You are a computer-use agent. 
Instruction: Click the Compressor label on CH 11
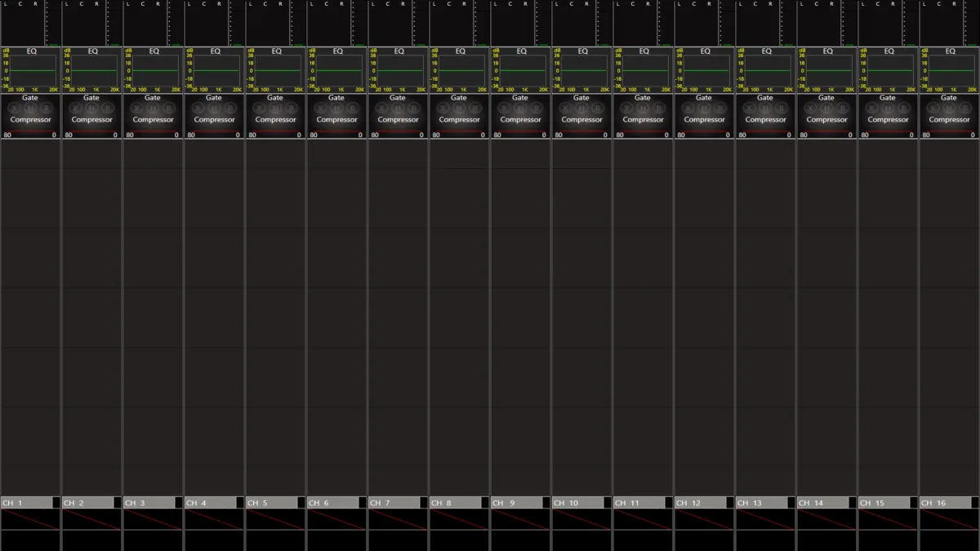coord(643,120)
